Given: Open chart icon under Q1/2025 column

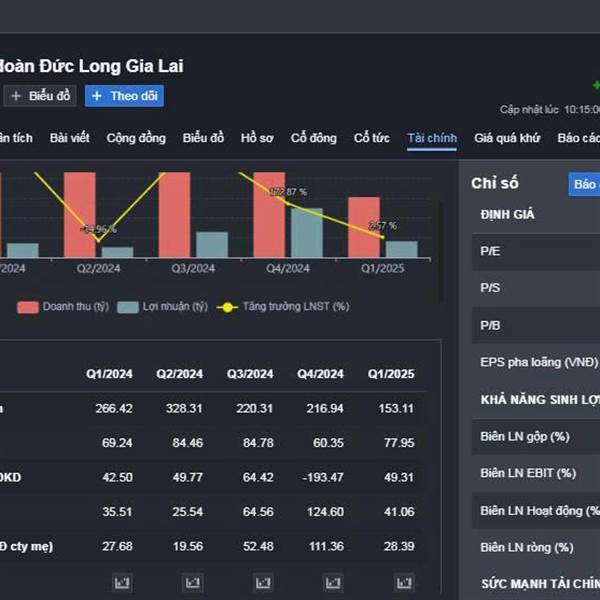Looking at the screenshot, I should [x=404, y=582].
